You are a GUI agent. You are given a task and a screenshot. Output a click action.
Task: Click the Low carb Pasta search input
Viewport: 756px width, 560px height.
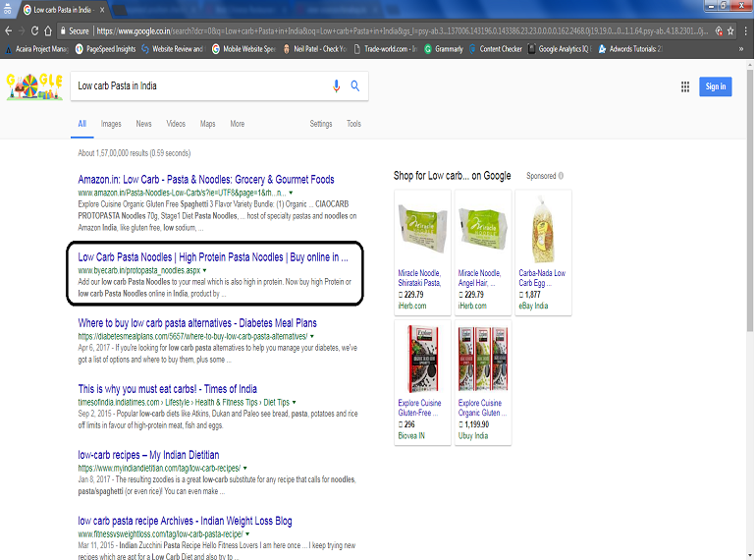click(200, 85)
